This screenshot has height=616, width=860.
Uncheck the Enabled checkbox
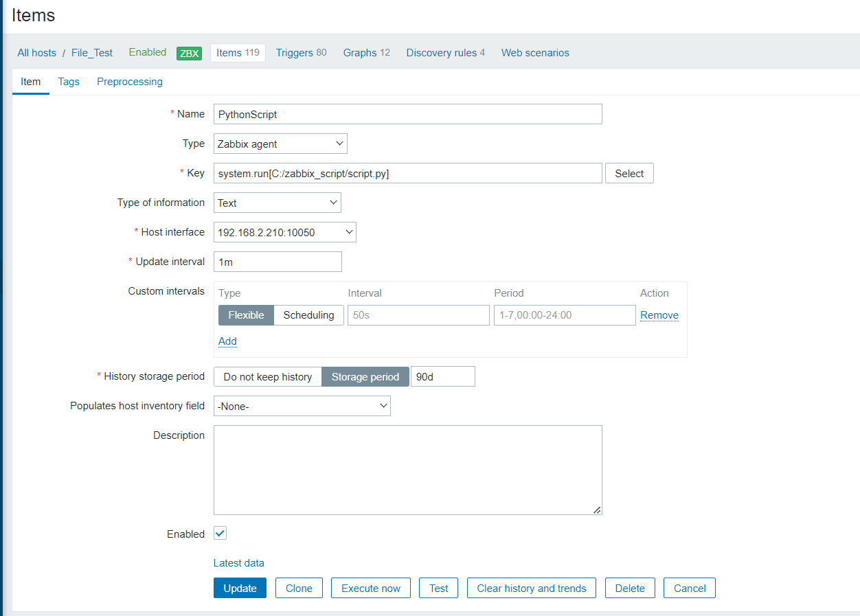(220, 534)
